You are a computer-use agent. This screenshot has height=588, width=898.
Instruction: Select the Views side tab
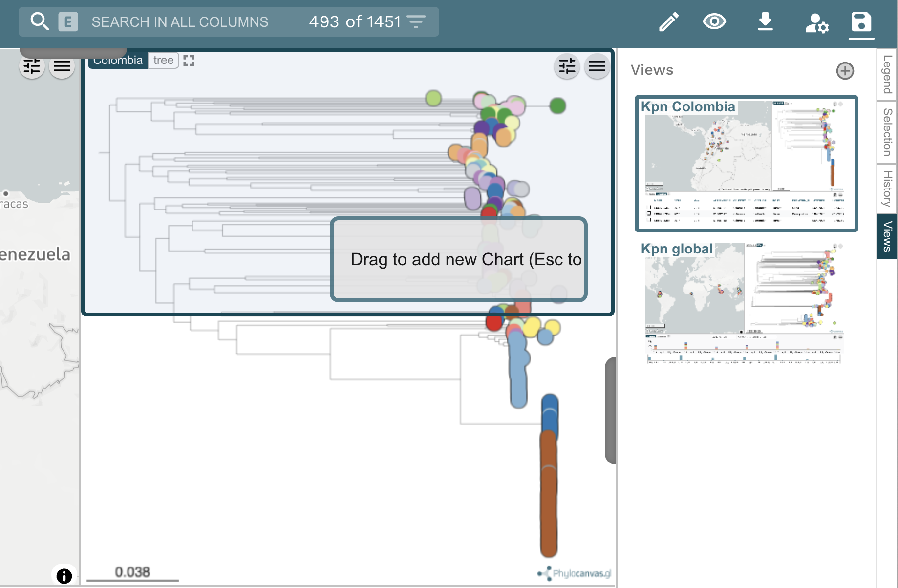887,236
